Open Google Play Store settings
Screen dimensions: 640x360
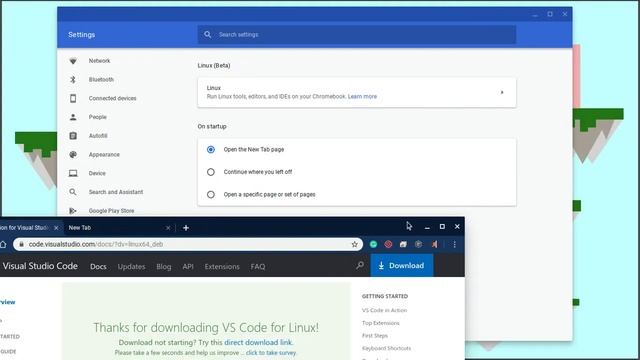(111, 211)
